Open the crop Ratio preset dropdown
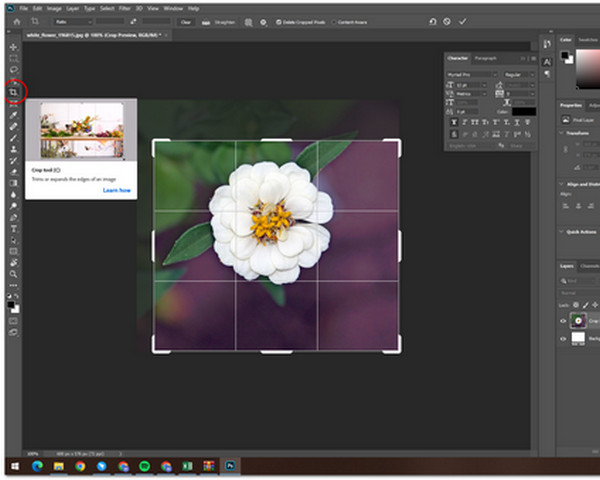The image size is (600, 480). (x=73, y=22)
